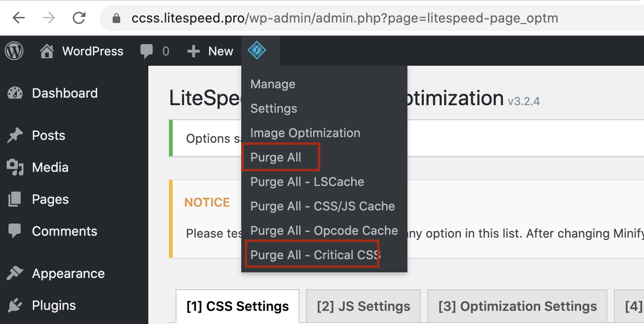The width and height of the screenshot is (644, 324).
Task: Select Purge All from dropdown menu
Action: [x=276, y=157]
